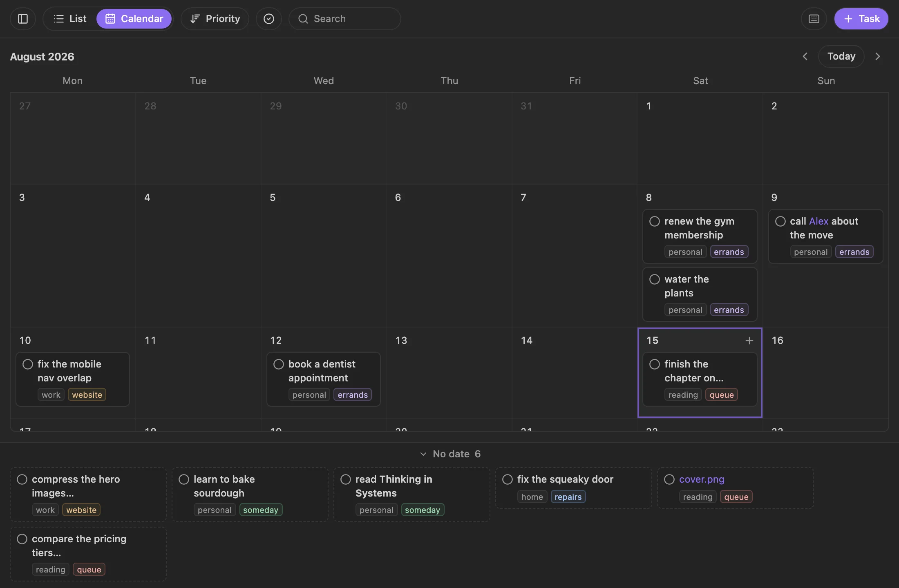Screen dimensions: 899x588
Task: Complete 'fix the squeaky door' task
Action: [x=508, y=479]
